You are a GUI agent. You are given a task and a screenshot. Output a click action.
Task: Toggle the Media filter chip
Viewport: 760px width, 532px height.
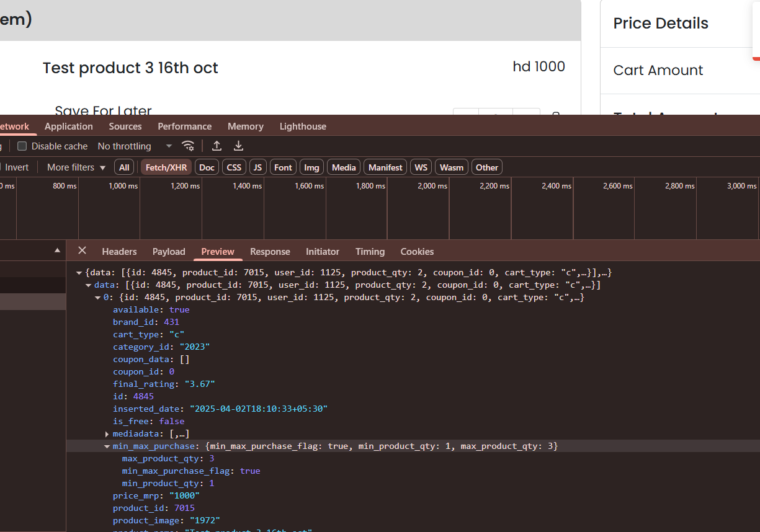(344, 167)
